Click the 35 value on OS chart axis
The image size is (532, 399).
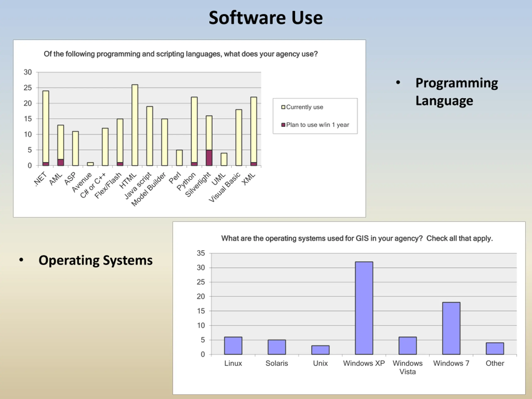tap(201, 253)
